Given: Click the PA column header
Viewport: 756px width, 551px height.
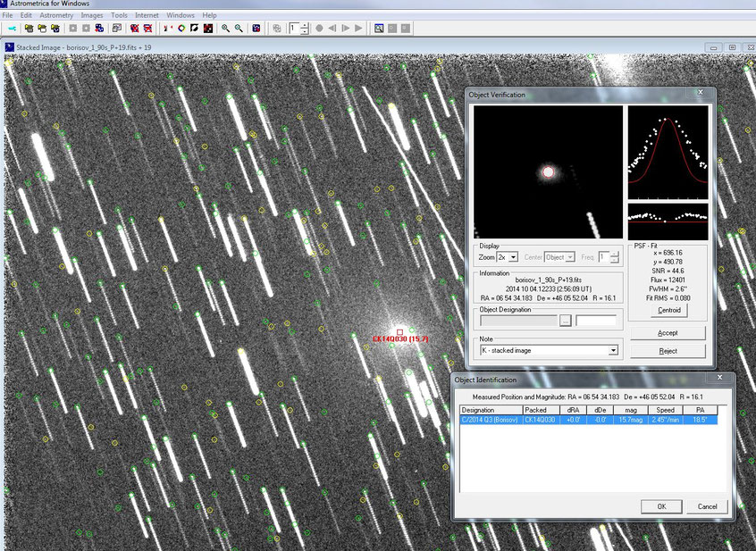Looking at the screenshot, I should click(x=700, y=410).
